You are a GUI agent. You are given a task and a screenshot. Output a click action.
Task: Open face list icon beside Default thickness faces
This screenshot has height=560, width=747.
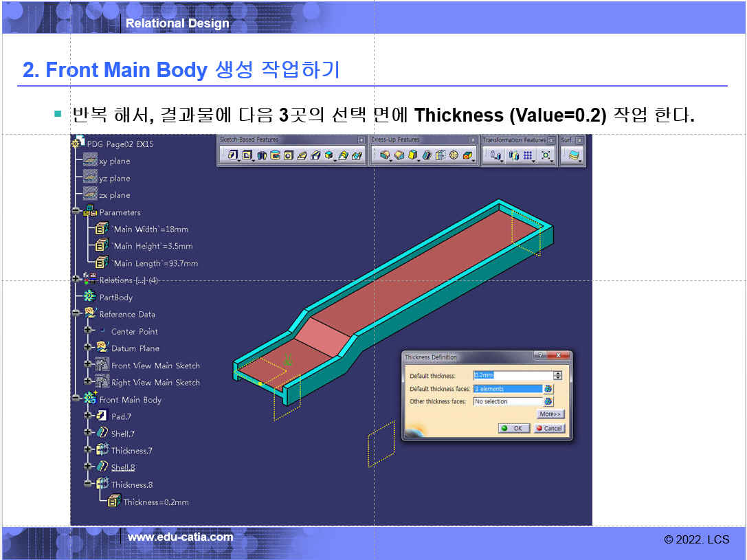548,389
